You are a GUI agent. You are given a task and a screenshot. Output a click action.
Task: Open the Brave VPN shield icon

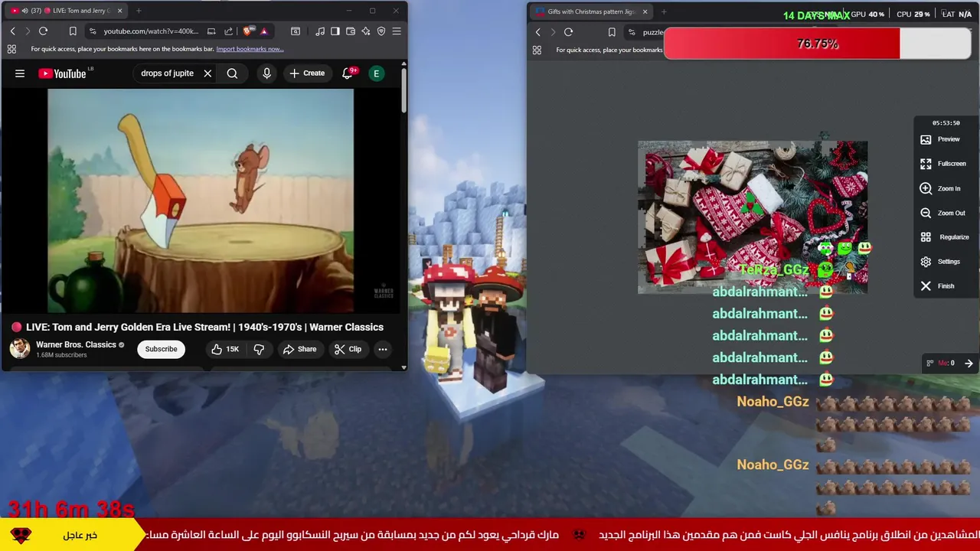click(x=381, y=31)
